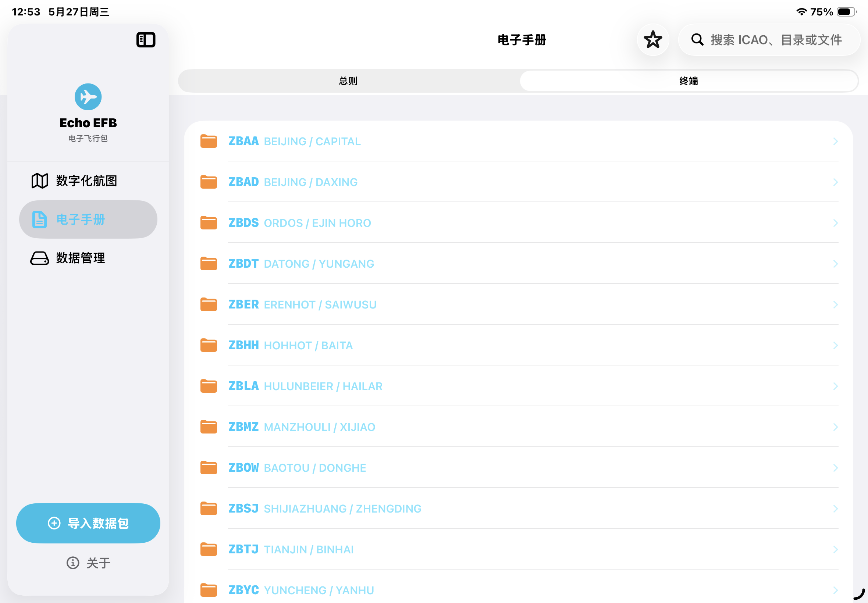Open ZBER ERENHOT / SAIWUSU
The image size is (868, 603).
tap(519, 304)
